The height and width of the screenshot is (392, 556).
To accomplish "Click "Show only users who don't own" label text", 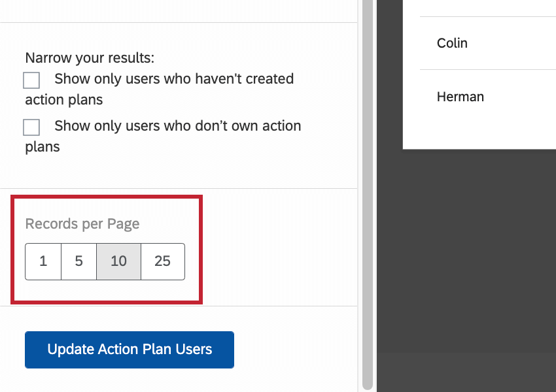I will 178,125.
